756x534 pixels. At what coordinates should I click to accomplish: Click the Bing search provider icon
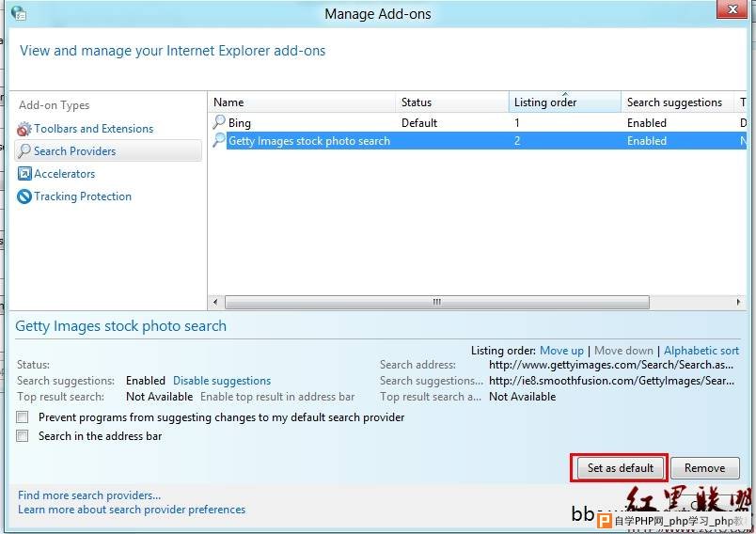219,122
